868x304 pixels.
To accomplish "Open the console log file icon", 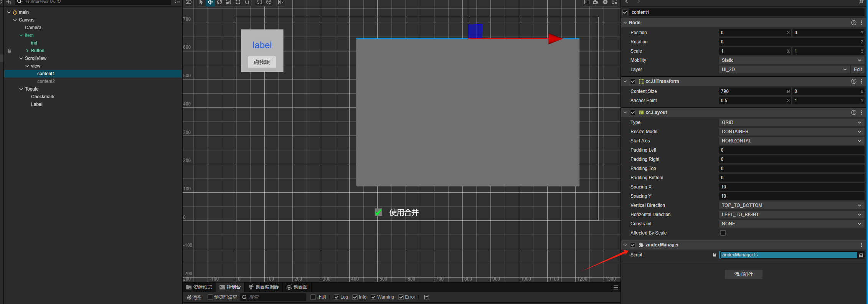I will tap(427, 297).
